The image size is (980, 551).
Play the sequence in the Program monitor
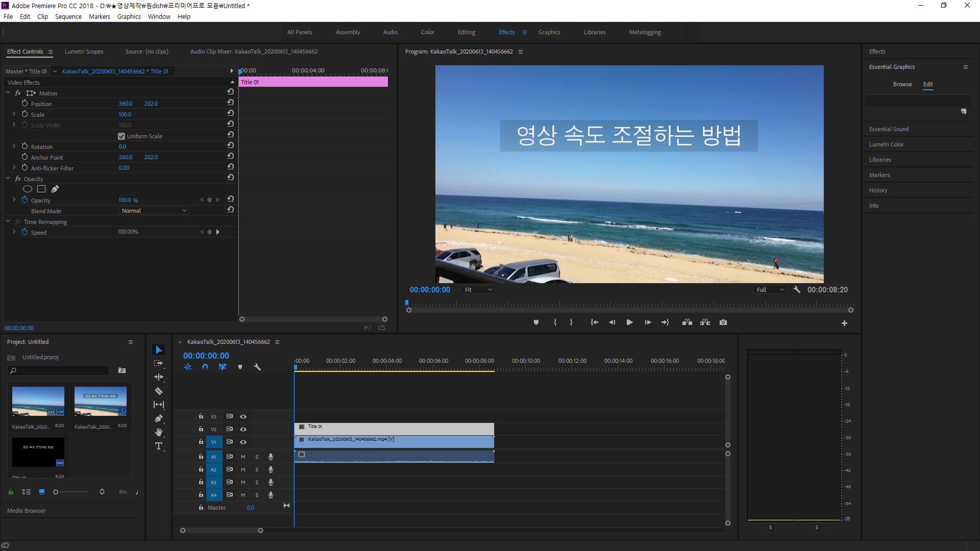(x=629, y=322)
